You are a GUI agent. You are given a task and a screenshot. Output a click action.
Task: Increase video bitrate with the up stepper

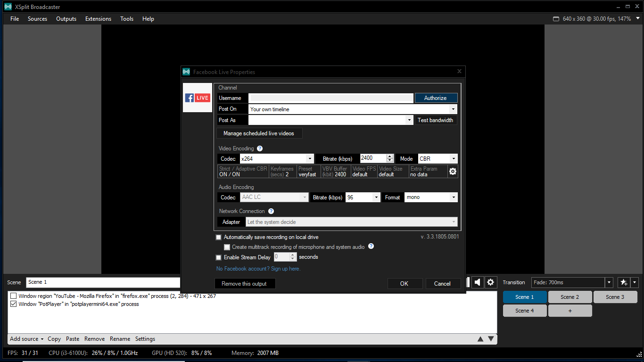coord(390,156)
